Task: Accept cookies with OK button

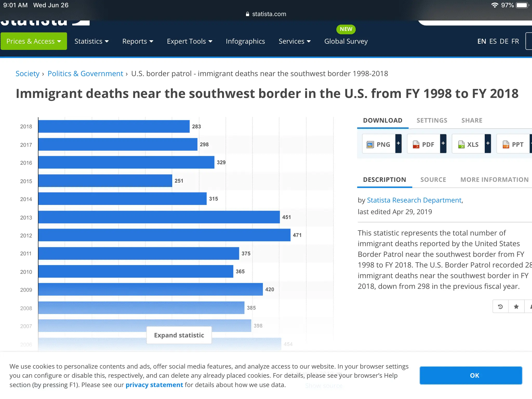Action: pos(471,375)
